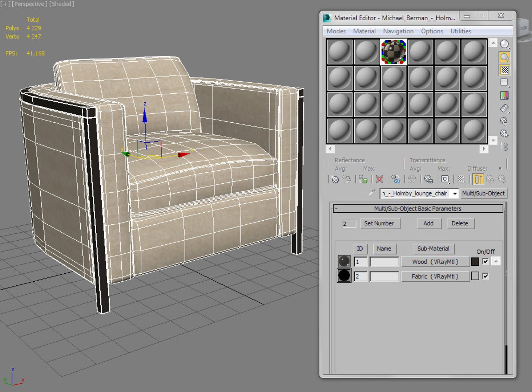Viewport: 532px width, 392px height.
Task: Open the Material menu
Action: (364, 31)
